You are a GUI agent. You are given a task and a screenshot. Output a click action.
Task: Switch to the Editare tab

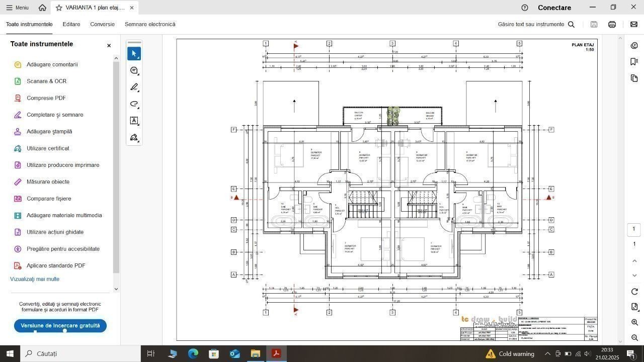[71, 24]
